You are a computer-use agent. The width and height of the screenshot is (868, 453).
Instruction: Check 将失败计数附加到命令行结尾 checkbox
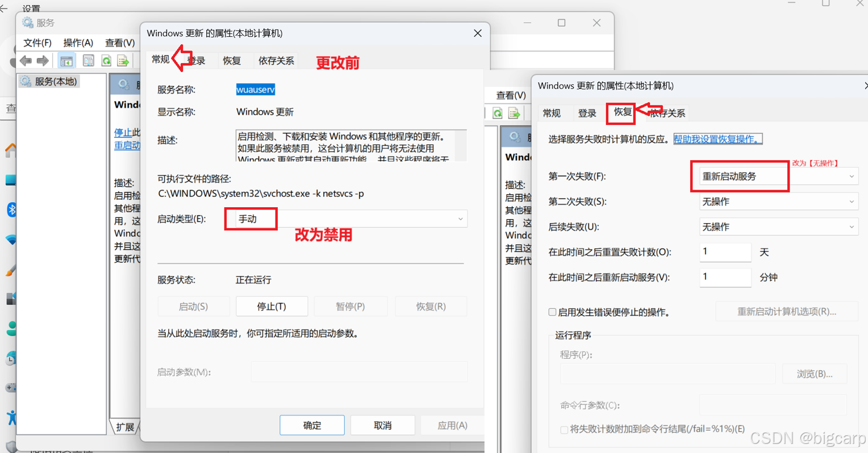tap(564, 430)
